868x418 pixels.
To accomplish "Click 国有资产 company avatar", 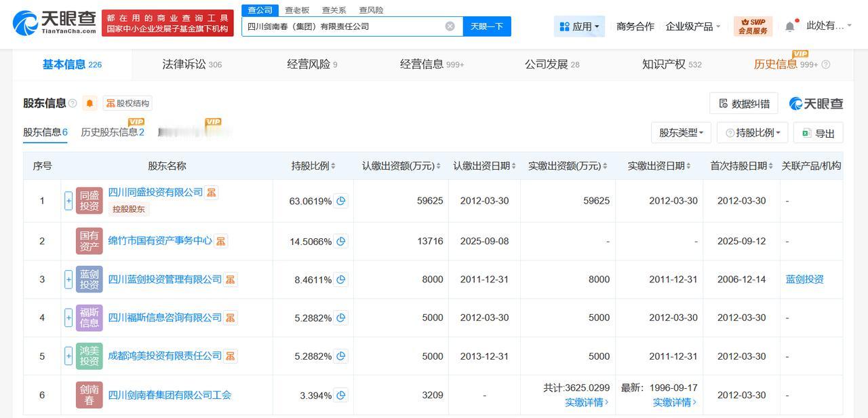I will [x=90, y=241].
